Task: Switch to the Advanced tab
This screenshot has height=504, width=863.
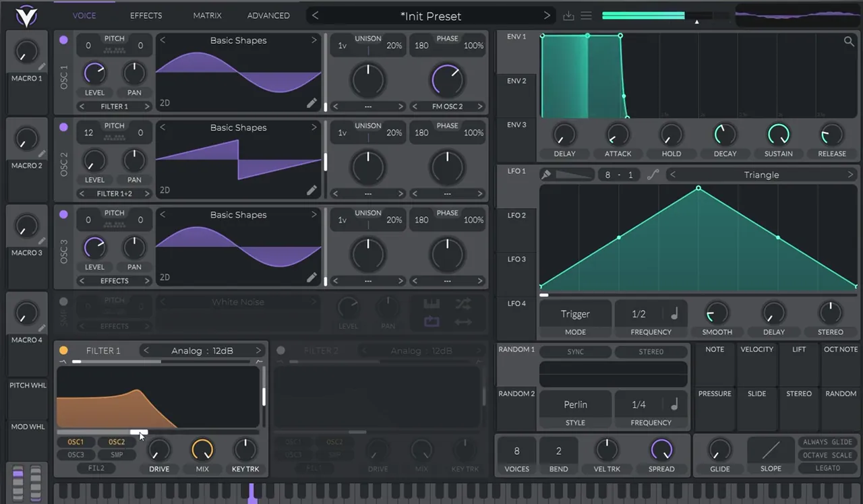Action: (268, 15)
